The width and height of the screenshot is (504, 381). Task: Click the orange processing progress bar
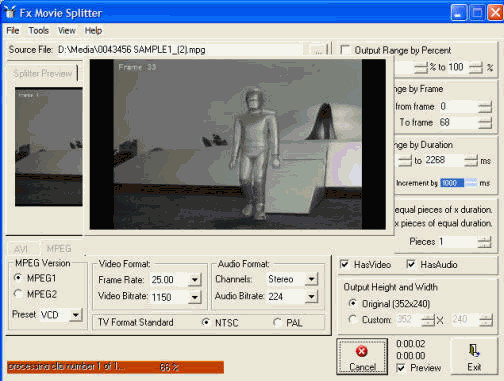(x=115, y=367)
